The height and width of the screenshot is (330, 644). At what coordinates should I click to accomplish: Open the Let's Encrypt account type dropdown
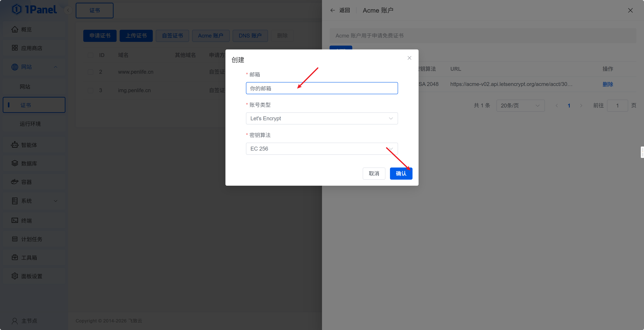322,119
